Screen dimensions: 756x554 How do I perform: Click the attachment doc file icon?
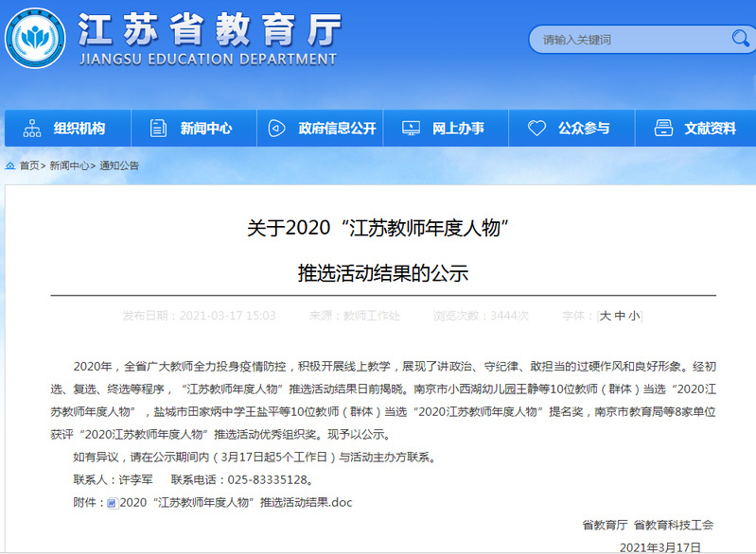(112, 503)
